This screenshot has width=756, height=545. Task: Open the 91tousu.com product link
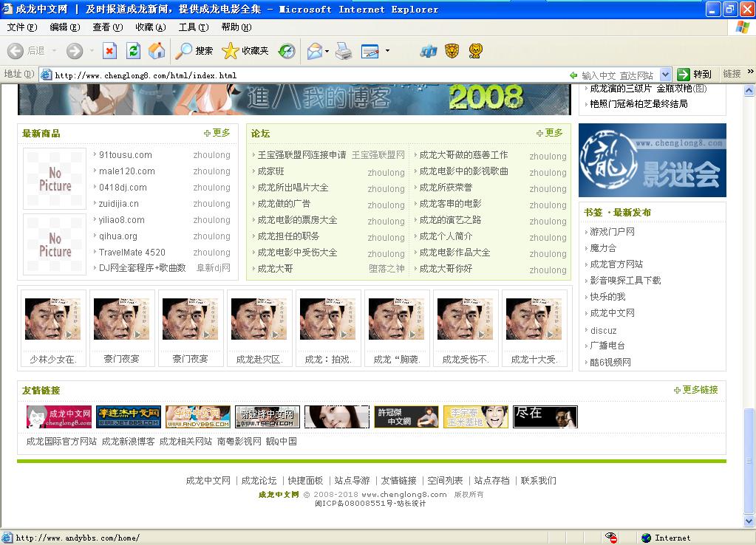[x=126, y=155]
